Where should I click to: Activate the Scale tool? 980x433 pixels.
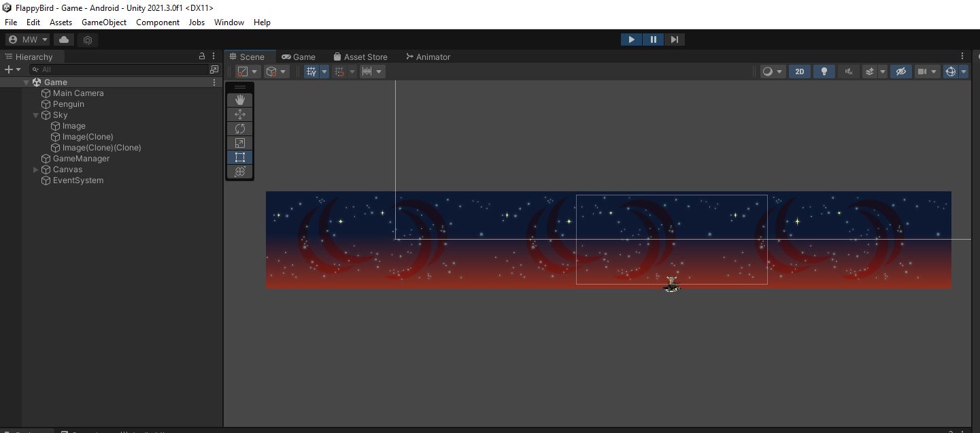tap(239, 142)
